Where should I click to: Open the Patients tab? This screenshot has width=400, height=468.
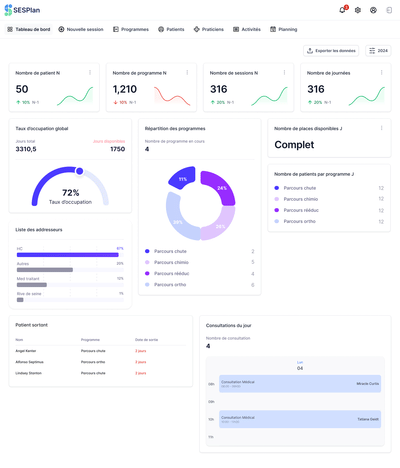coord(171,29)
